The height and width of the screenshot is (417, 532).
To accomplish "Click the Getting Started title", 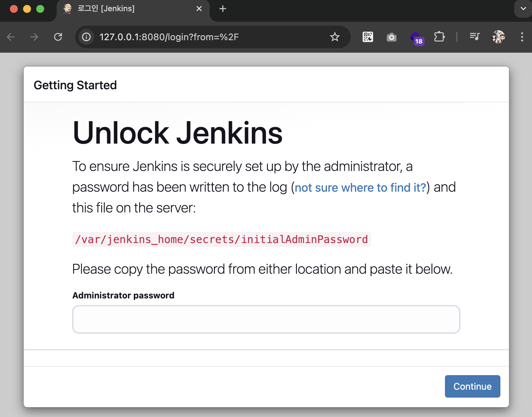I will coord(75,85).
